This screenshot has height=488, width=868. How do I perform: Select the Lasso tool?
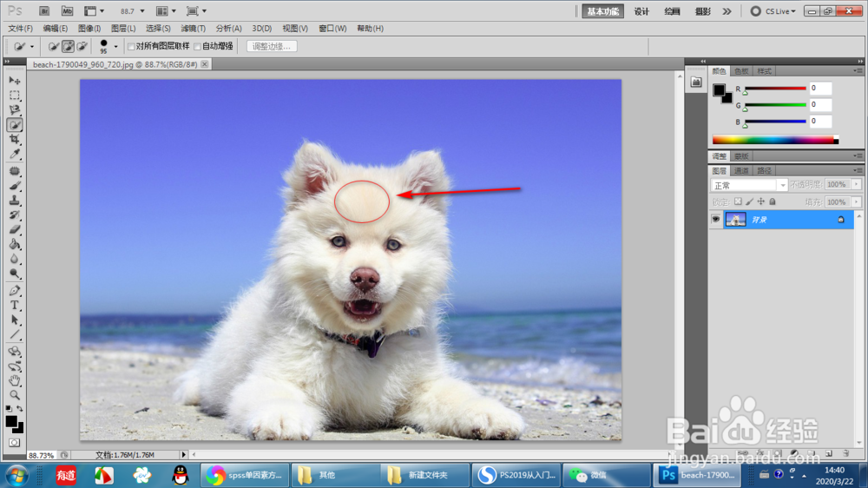pos(15,109)
